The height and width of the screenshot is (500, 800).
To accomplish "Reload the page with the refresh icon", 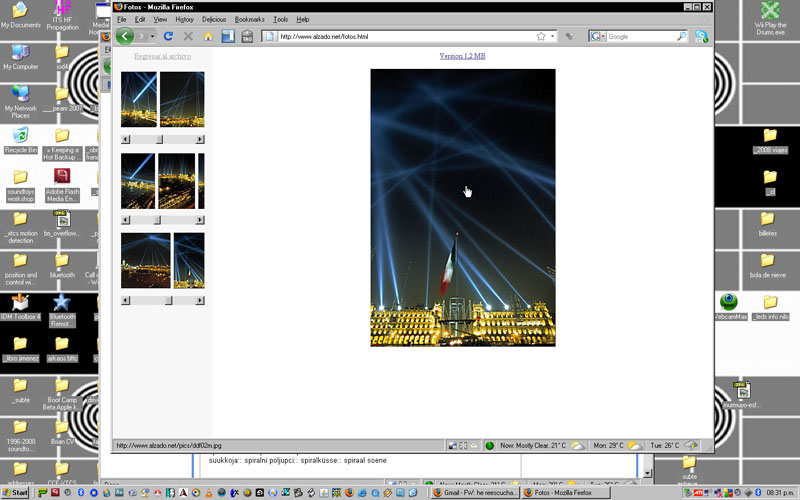I will click(x=169, y=36).
